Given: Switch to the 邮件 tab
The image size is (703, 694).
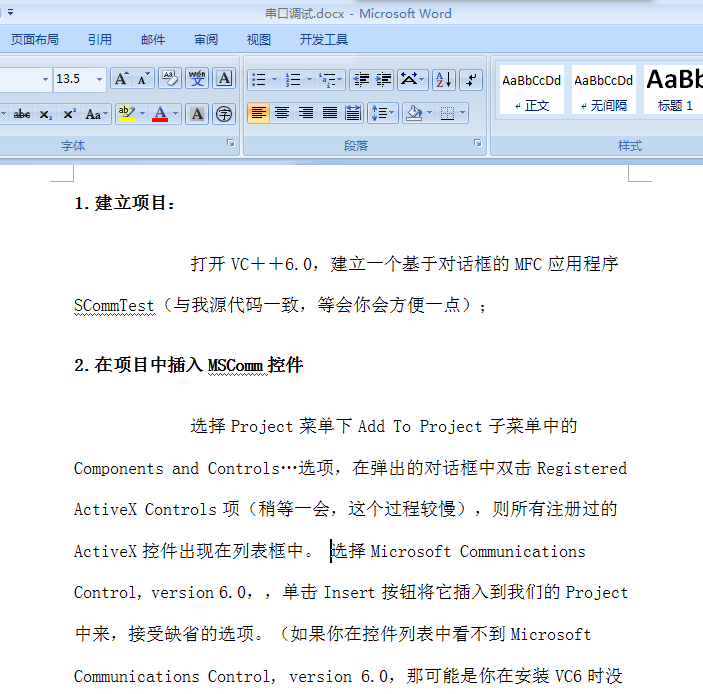Looking at the screenshot, I should pyautogui.click(x=153, y=40).
